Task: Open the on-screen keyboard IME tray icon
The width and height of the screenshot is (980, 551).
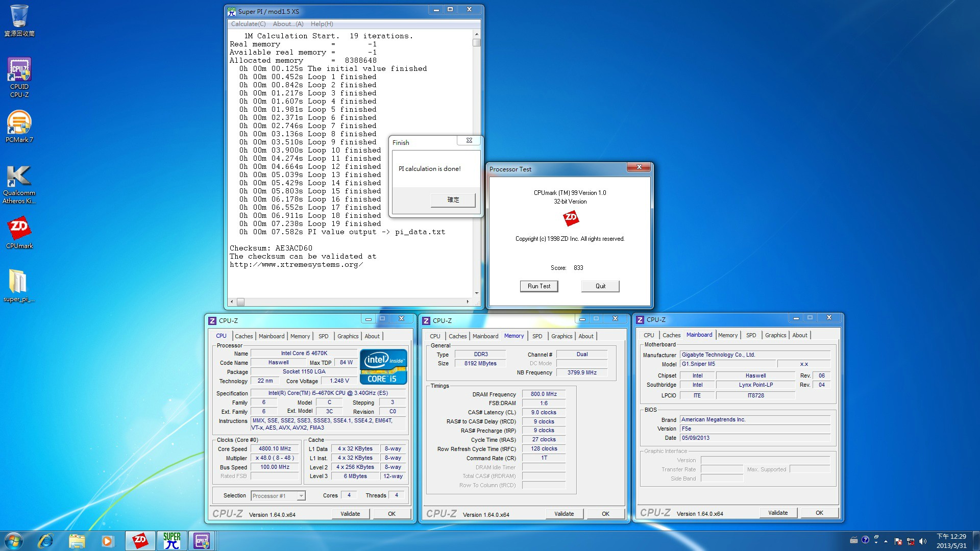Action: coord(854,540)
